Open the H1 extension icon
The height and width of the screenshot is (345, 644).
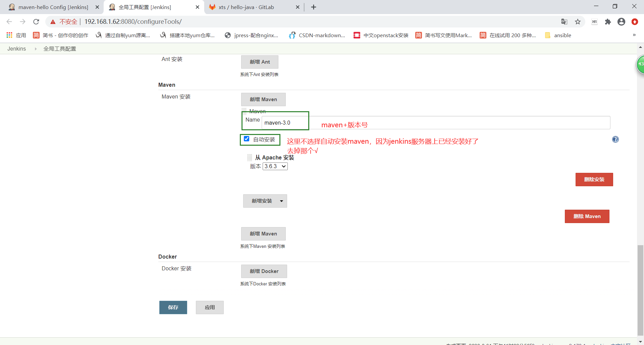click(594, 22)
